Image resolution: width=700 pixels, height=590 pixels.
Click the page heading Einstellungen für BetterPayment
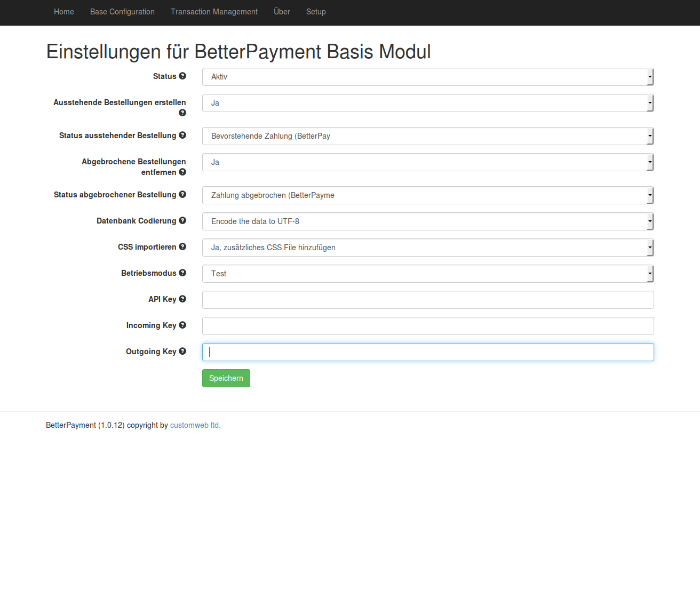238,52
